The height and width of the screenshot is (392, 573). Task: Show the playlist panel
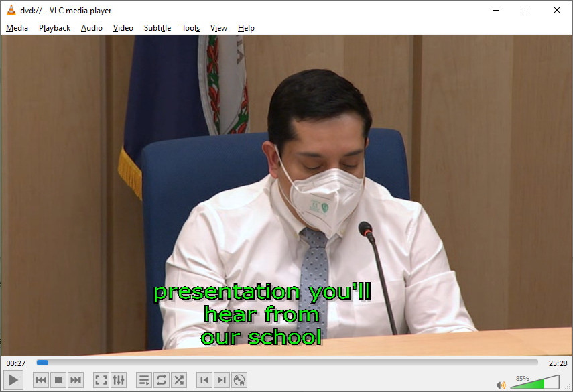click(144, 380)
